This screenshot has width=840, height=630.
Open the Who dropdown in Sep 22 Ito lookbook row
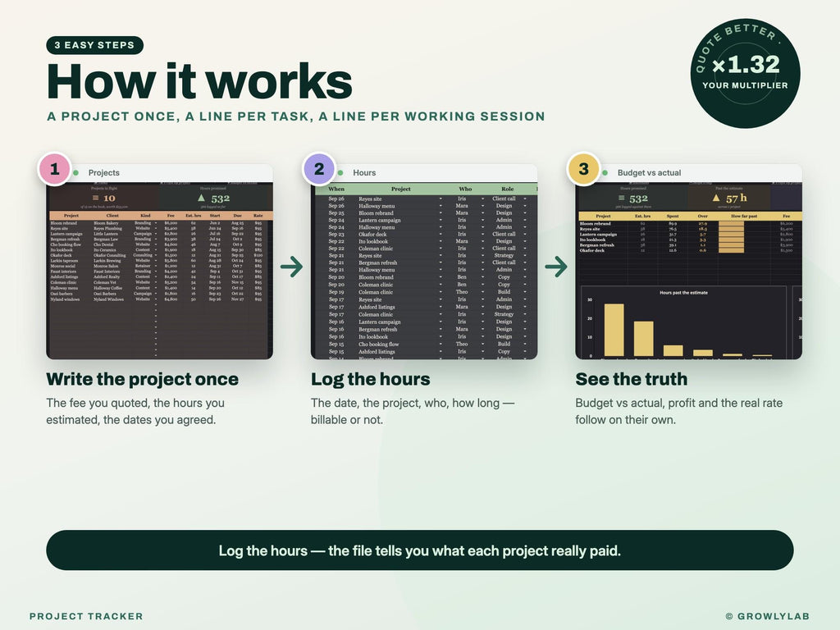tap(482, 242)
